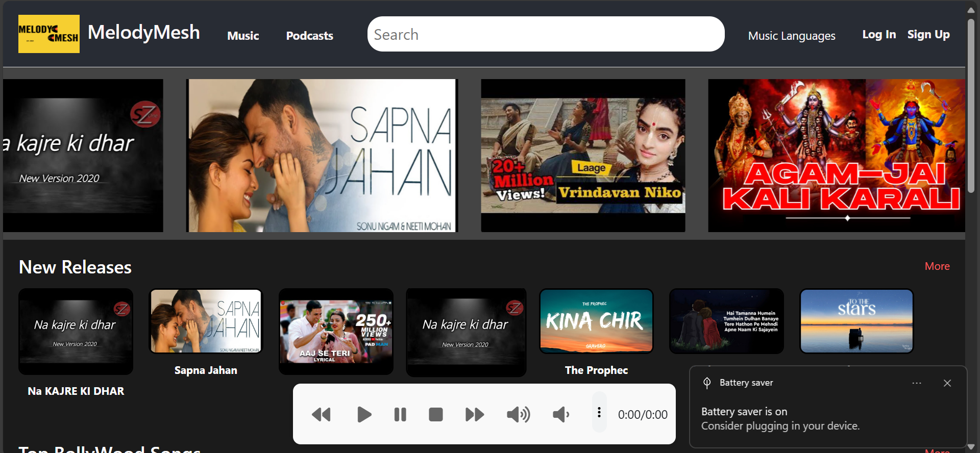Image resolution: width=980 pixels, height=453 pixels.
Task: Click the volume down speaker icon
Action: [x=561, y=415]
